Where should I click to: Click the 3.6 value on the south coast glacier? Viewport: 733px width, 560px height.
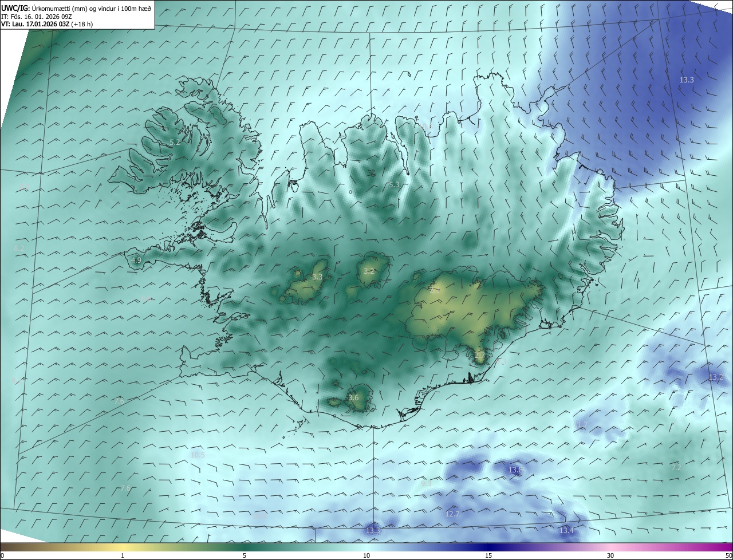(353, 398)
